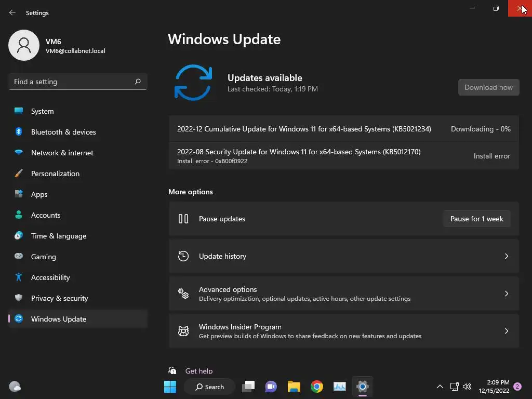Click the network icon in system tray
Viewport: 532px width, 399px height.
pyautogui.click(x=454, y=387)
